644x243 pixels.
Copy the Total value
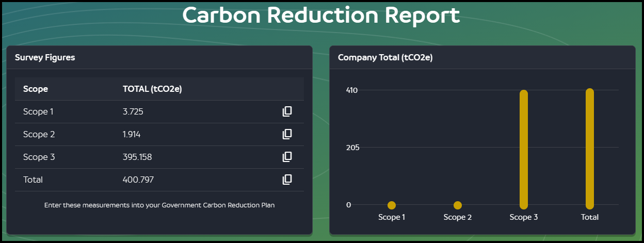(287, 180)
